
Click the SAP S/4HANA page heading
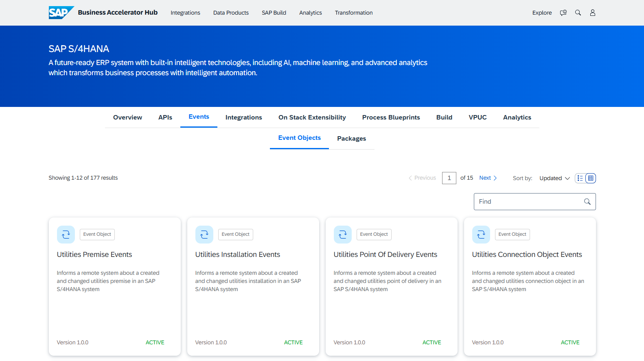point(79,49)
